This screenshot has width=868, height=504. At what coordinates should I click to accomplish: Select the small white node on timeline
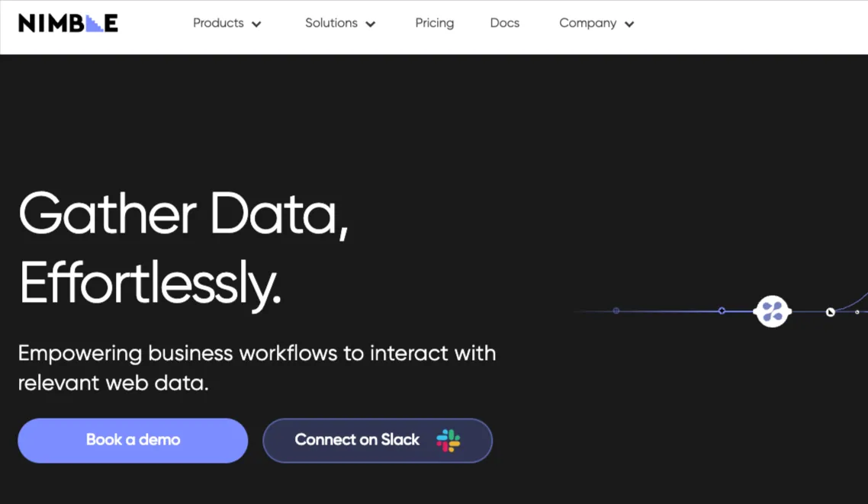(x=831, y=313)
